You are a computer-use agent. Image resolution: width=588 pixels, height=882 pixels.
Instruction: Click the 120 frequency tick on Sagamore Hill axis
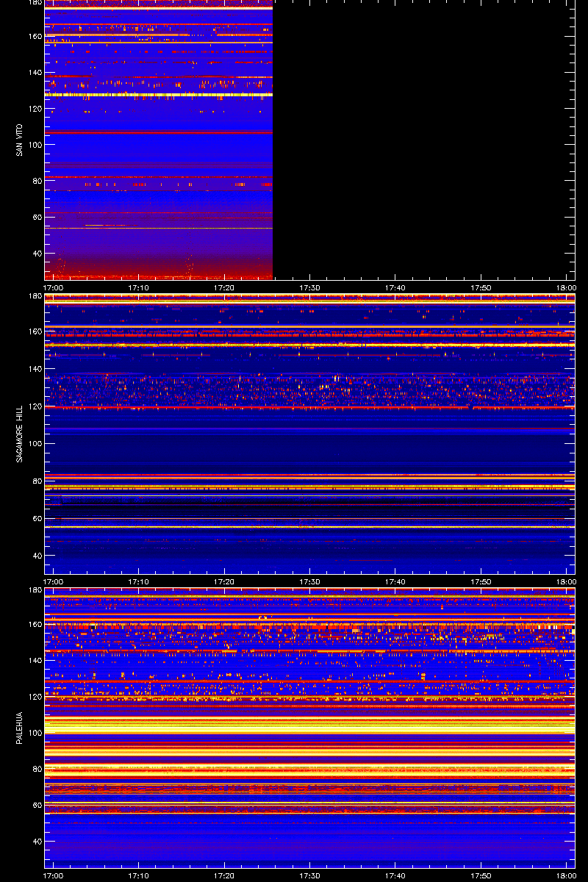35,406
